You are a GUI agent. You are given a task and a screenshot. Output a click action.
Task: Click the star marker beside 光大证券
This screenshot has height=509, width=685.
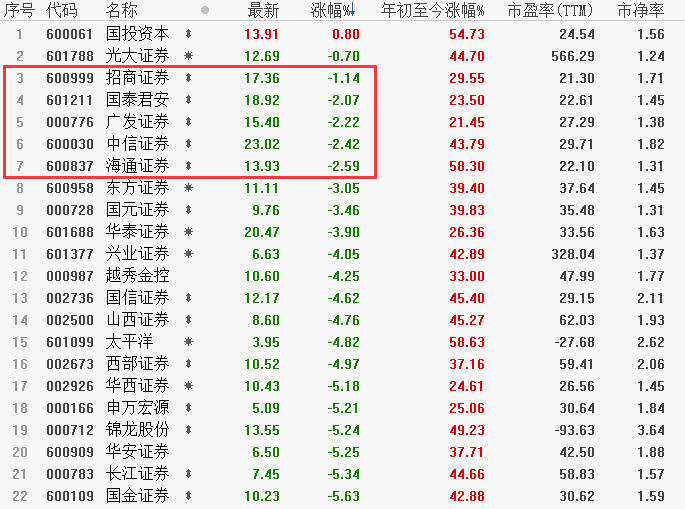click(188, 55)
